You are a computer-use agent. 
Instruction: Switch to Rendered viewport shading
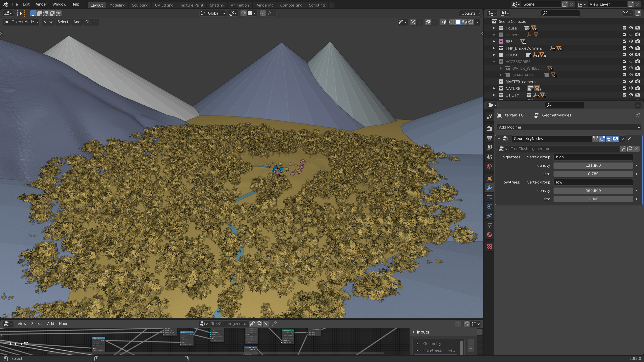point(471,22)
